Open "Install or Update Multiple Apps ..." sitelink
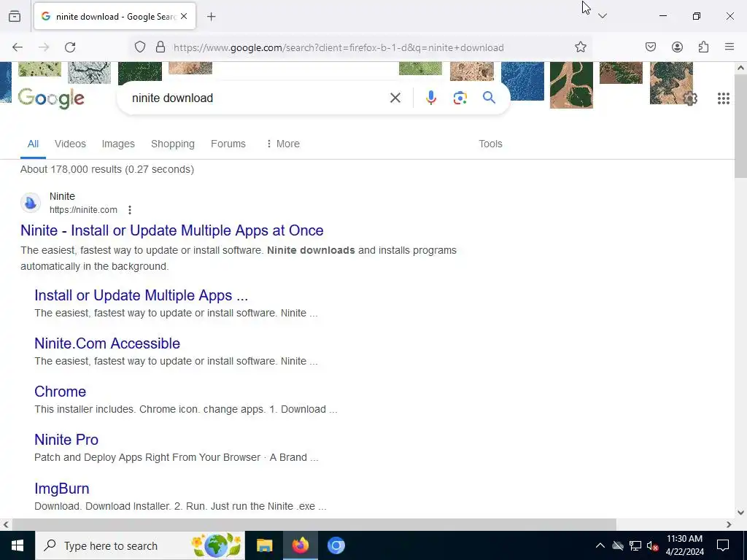Viewport: 747px width, 560px height. (x=141, y=295)
